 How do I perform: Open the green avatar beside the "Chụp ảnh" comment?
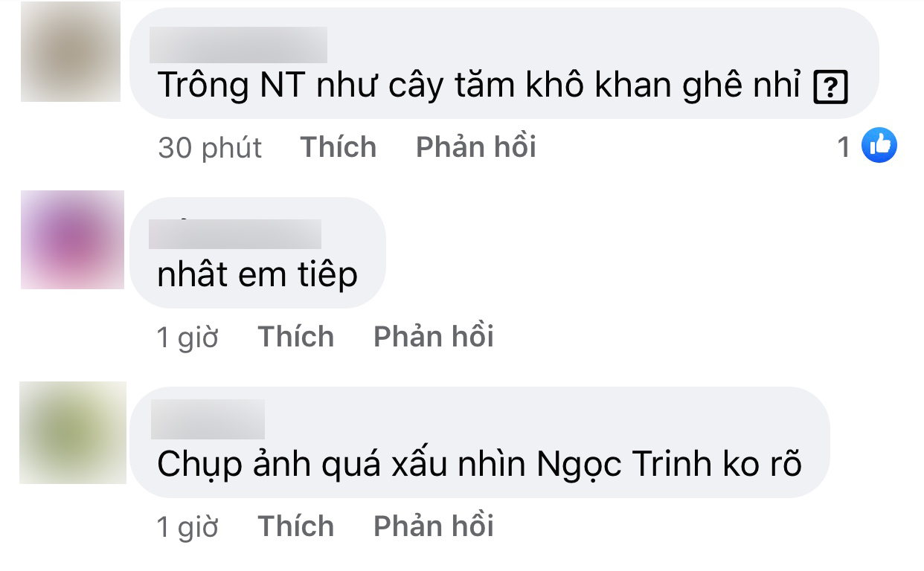73,433
